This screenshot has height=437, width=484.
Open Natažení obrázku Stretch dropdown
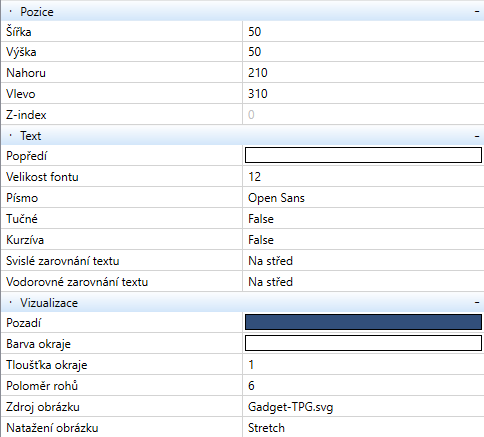pos(363,427)
